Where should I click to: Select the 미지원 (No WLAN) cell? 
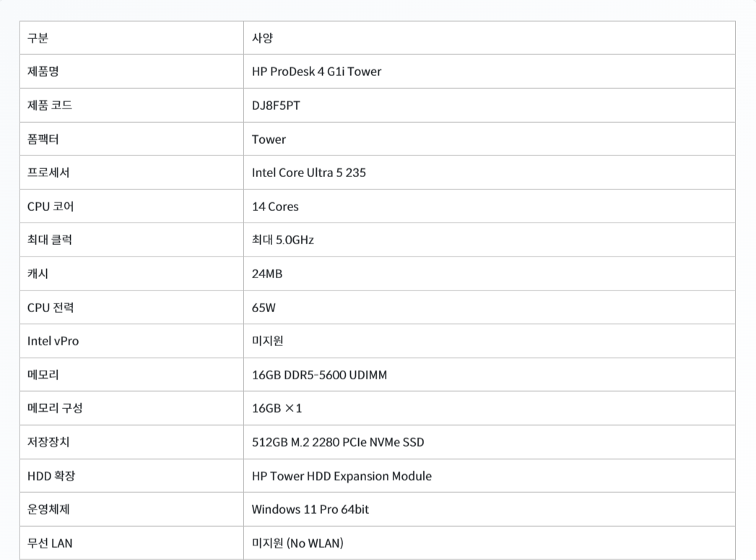[490, 543]
